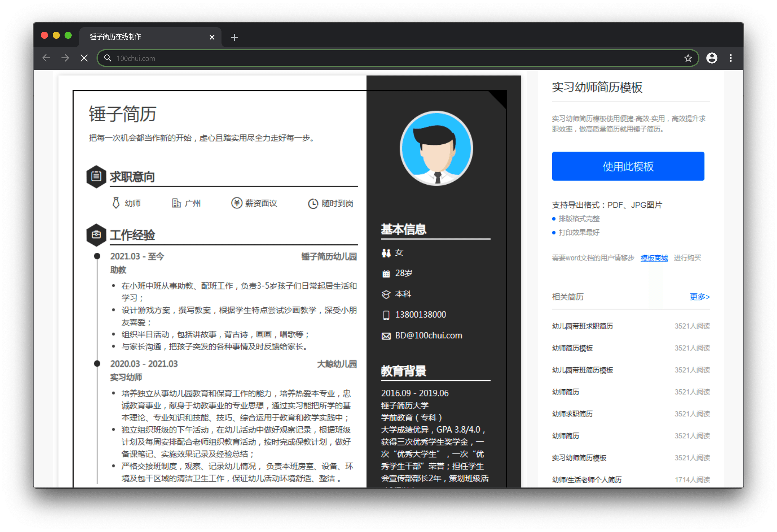The width and height of the screenshot is (777, 532).
Task: Open the 幼师求职简历 related resume
Action: (572, 414)
